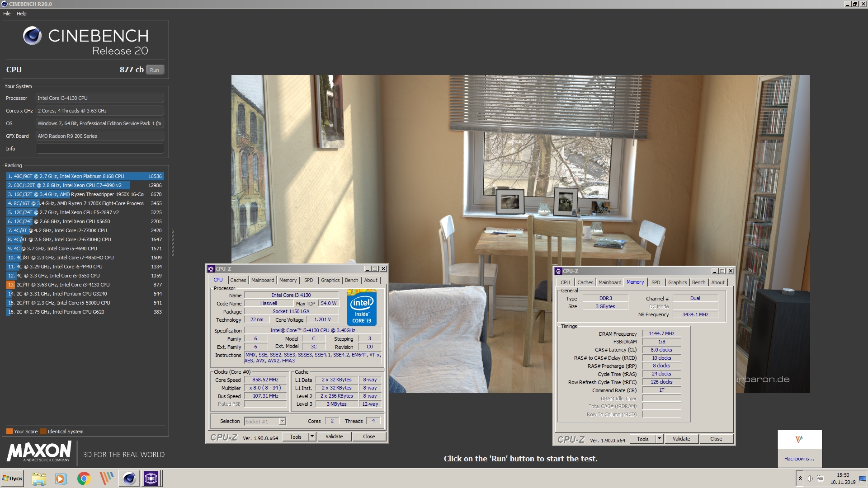Viewport: 868px width, 488px height.
Task: Select ranking entry Intel Xeon Platinum 8168
Action: coord(85,176)
